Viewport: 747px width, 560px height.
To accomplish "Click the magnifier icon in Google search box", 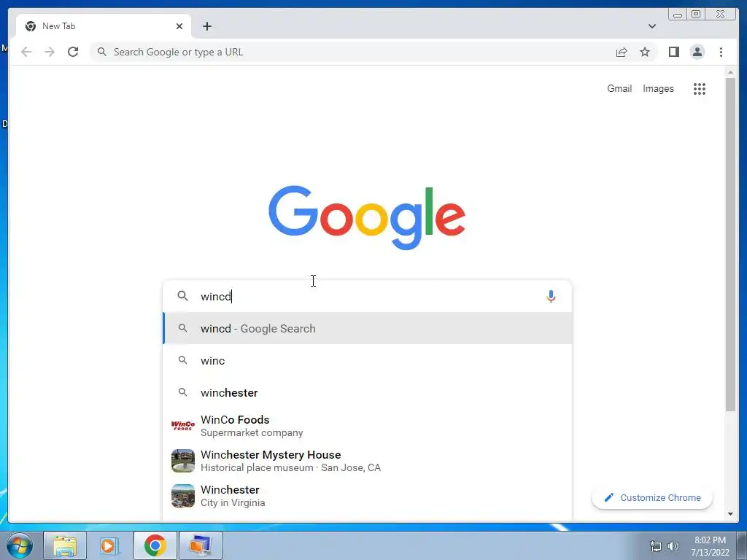I will pos(182,296).
